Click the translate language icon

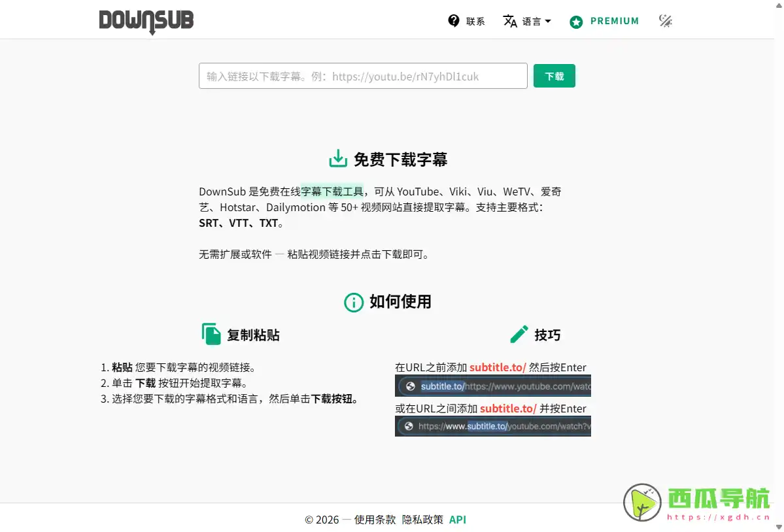[x=510, y=20]
